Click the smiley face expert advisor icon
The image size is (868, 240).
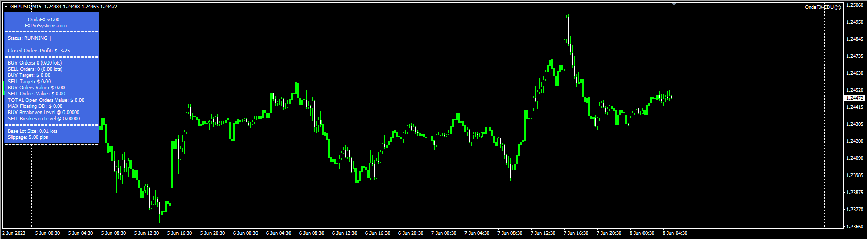point(838,7)
